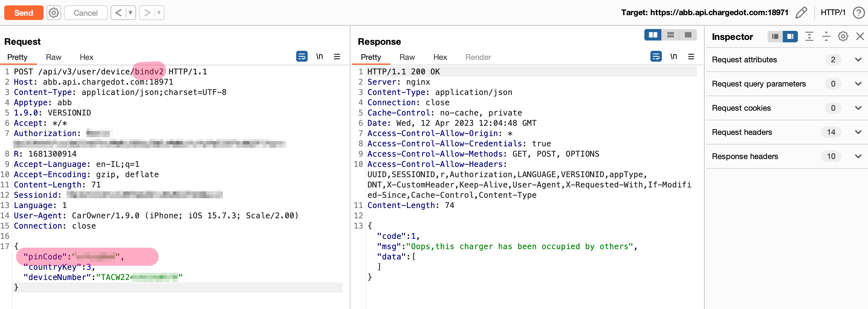Click request headers count badge 14
This screenshot has width=868, height=309.
coord(831,132)
